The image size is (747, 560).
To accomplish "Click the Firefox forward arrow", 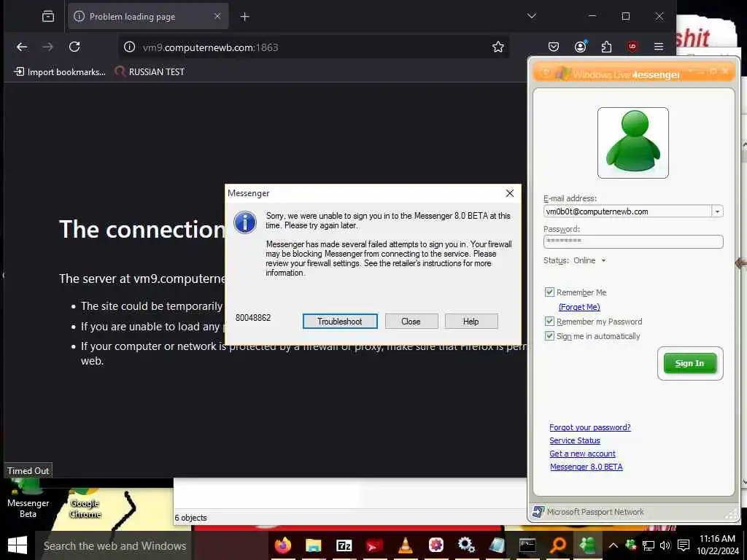I will click(x=47, y=47).
